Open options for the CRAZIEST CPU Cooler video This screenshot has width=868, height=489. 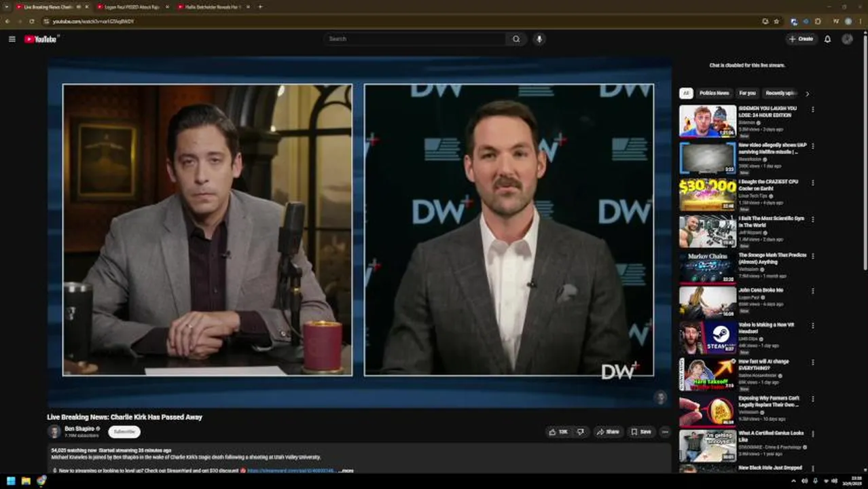click(x=812, y=183)
